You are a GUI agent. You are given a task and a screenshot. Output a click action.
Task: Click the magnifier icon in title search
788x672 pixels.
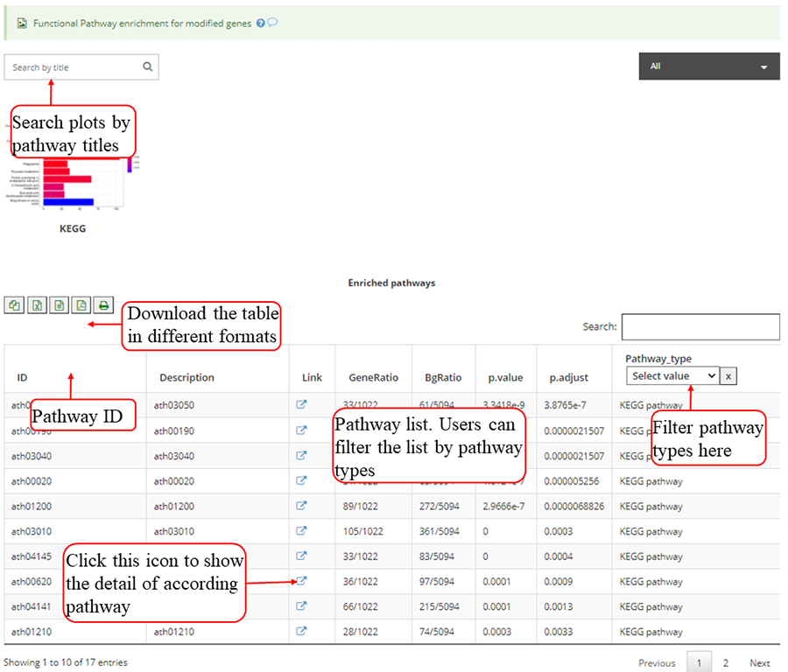coord(147,66)
